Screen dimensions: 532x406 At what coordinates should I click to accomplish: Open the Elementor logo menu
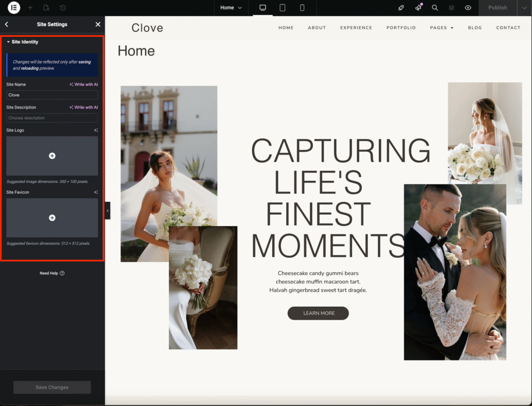pyautogui.click(x=14, y=8)
